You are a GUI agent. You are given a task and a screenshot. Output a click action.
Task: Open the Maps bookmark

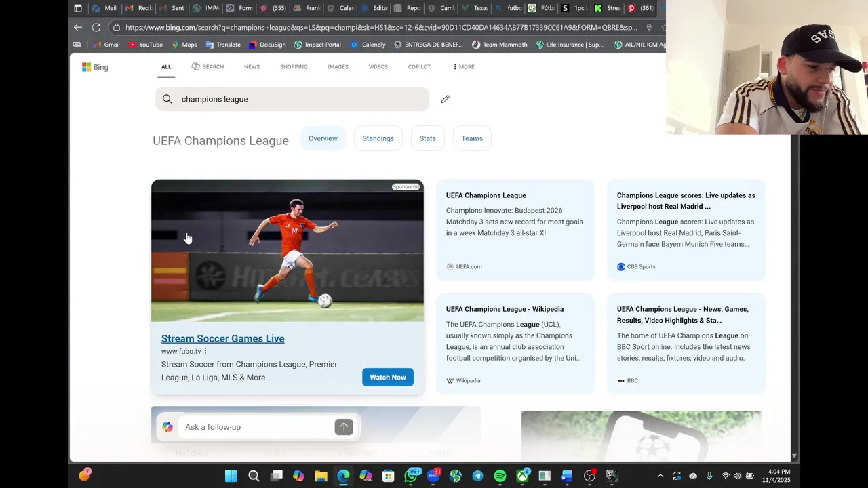point(184,45)
